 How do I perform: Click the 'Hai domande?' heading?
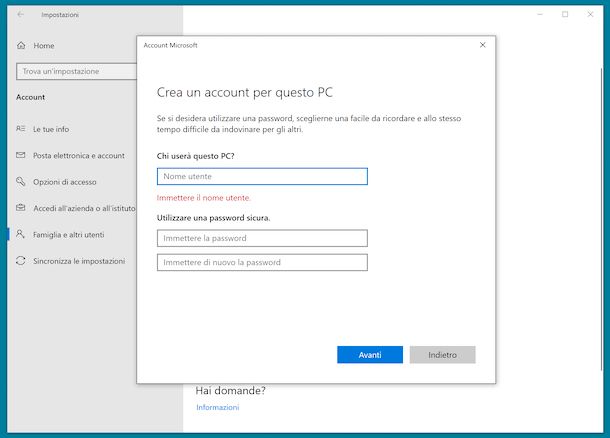(x=230, y=391)
